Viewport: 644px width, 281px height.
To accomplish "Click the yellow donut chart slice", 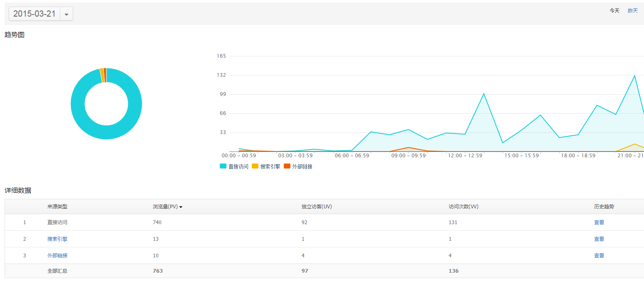I will pyautogui.click(x=101, y=75).
